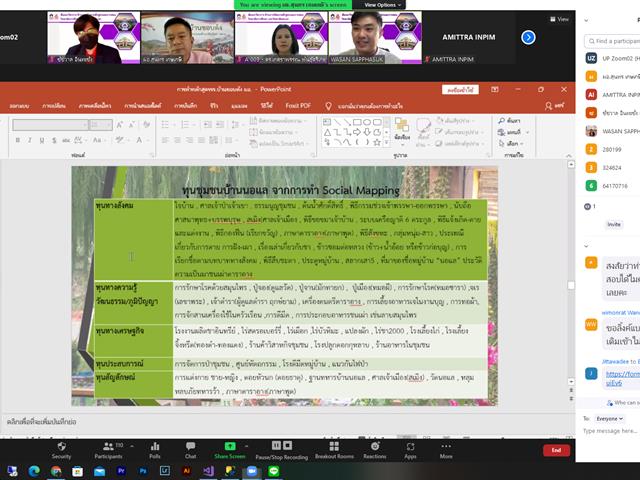The image size is (640, 480).
Task: Center text in paragraph group
Action: tap(178, 140)
